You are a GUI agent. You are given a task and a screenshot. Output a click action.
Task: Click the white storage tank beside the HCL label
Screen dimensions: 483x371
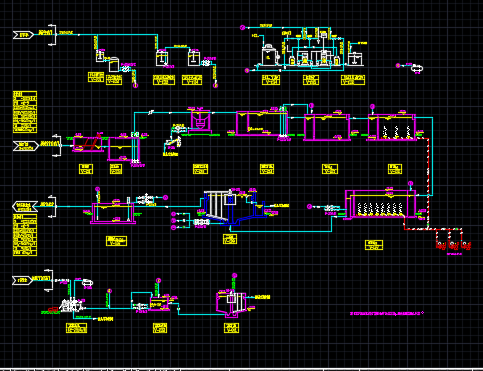click(x=269, y=55)
